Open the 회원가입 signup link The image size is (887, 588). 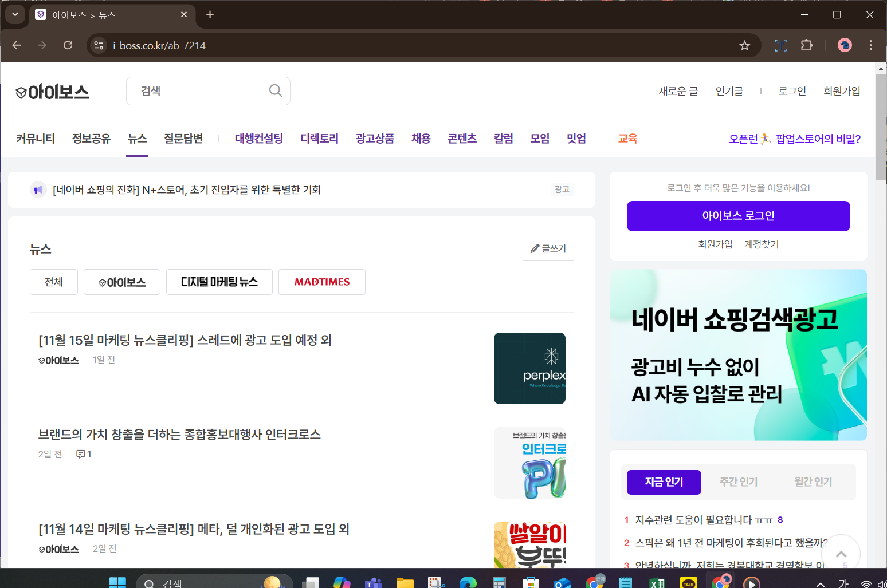(842, 90)
